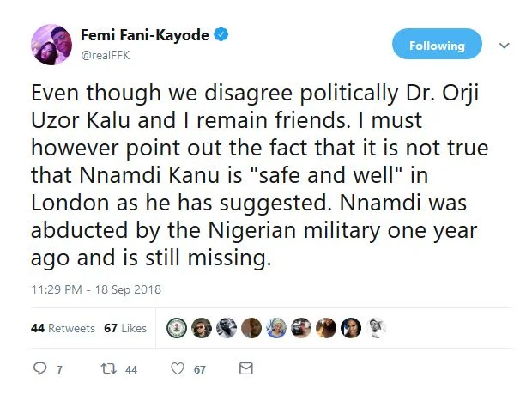This screenshot has height=401, width=532.
Task: Click the like count 67 beside the heart
Action: pyautogui.click(x=200, y=370)
